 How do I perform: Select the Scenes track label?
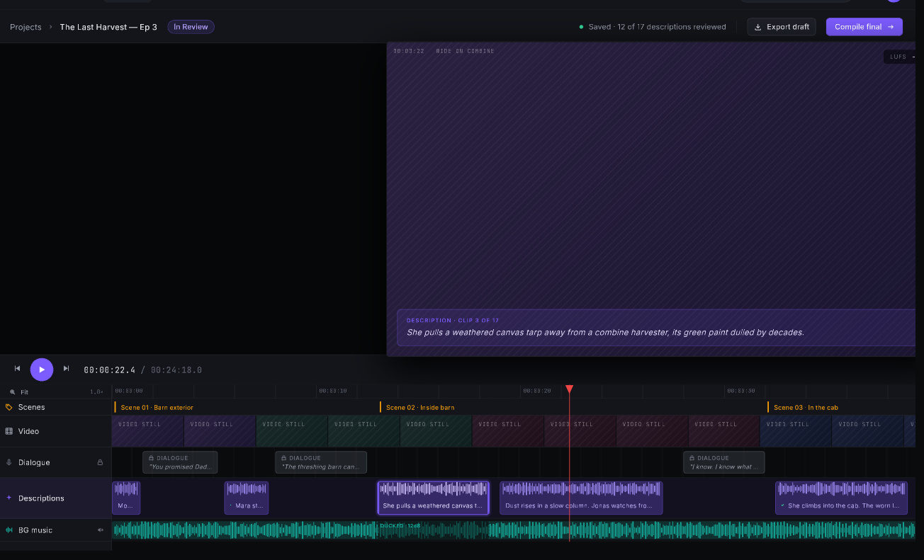coord(31,407)
